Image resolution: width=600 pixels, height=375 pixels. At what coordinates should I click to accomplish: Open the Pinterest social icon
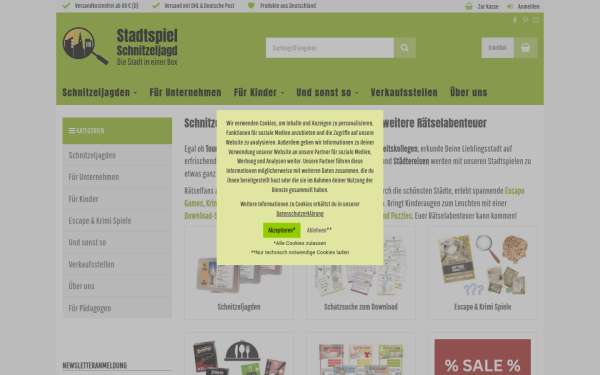click(x=525, y=20)
